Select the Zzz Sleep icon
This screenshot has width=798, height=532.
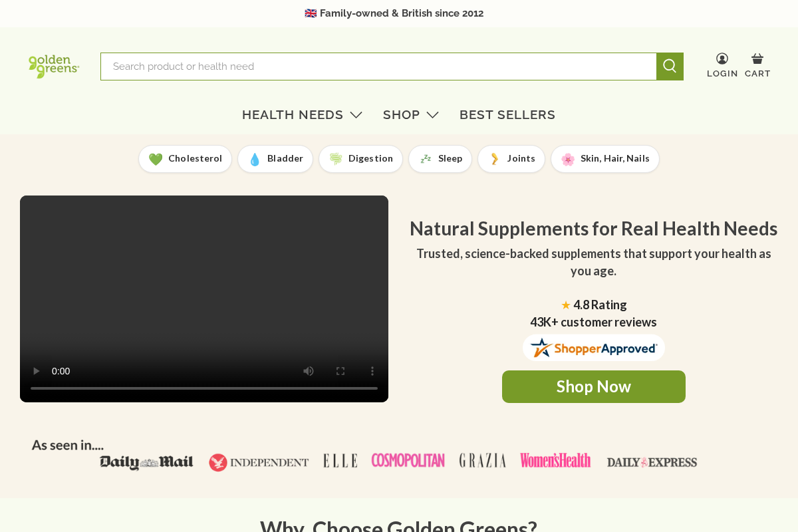(x=426, y=159)
